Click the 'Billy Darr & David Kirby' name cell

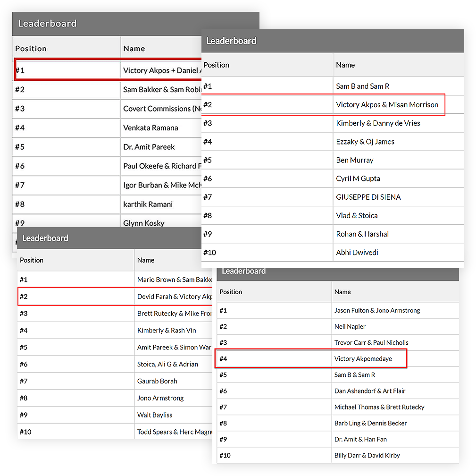[x=395, y=455]
